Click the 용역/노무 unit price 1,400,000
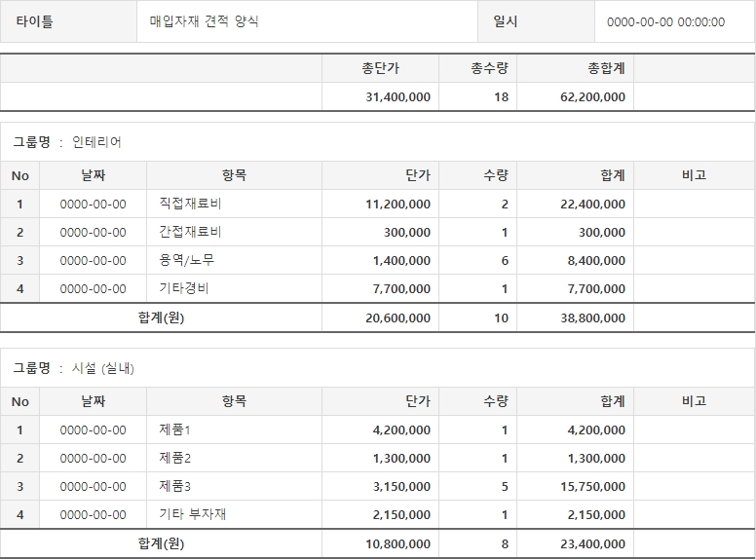The height and width of the screenshot is (560, 756). click(401, 261)
